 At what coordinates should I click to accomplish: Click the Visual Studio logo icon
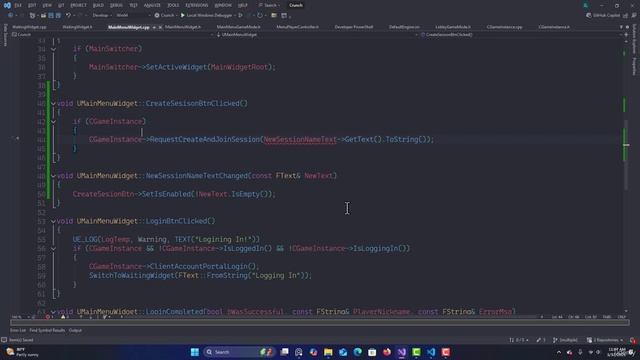coord(7,5)
